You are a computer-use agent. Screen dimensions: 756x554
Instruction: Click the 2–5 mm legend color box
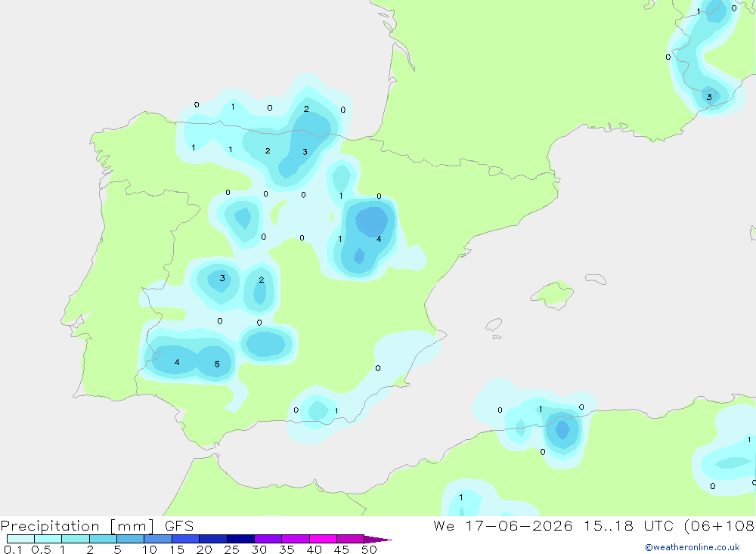click(103, 539)
